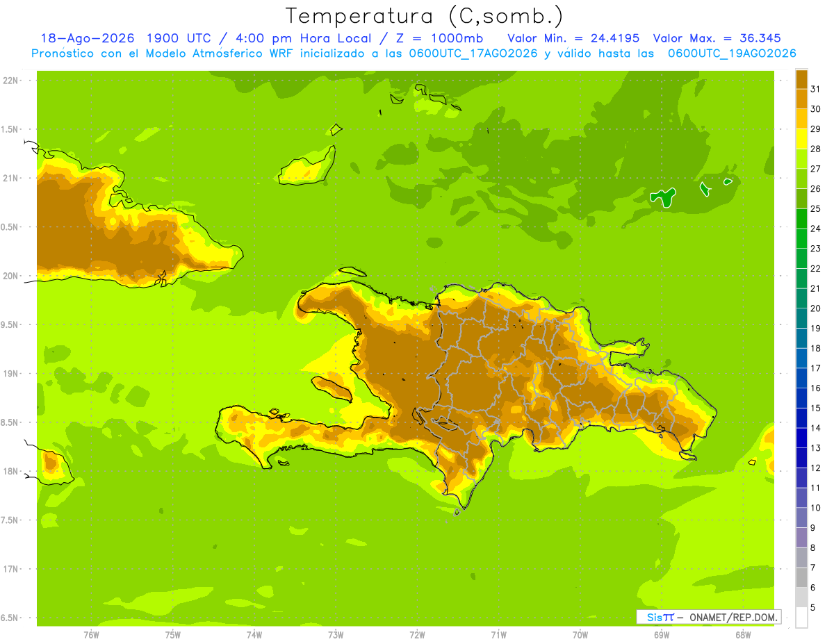Click the "22N" latitude axis label

click(10, 81)
